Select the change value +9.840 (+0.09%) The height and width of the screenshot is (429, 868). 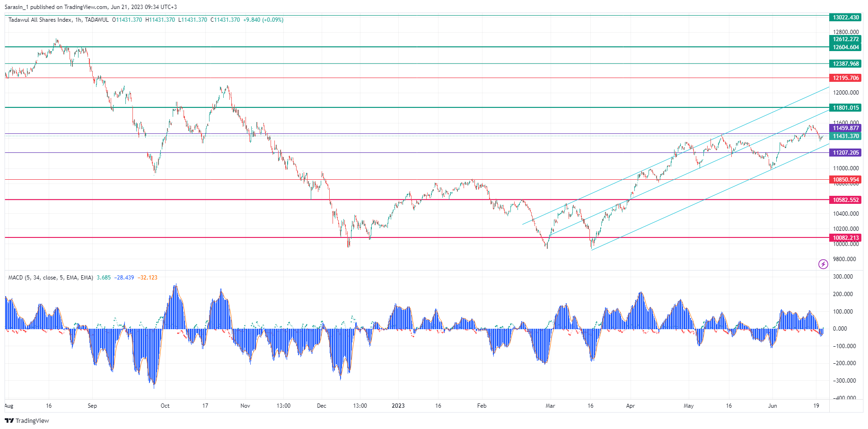tap(263, 20)
